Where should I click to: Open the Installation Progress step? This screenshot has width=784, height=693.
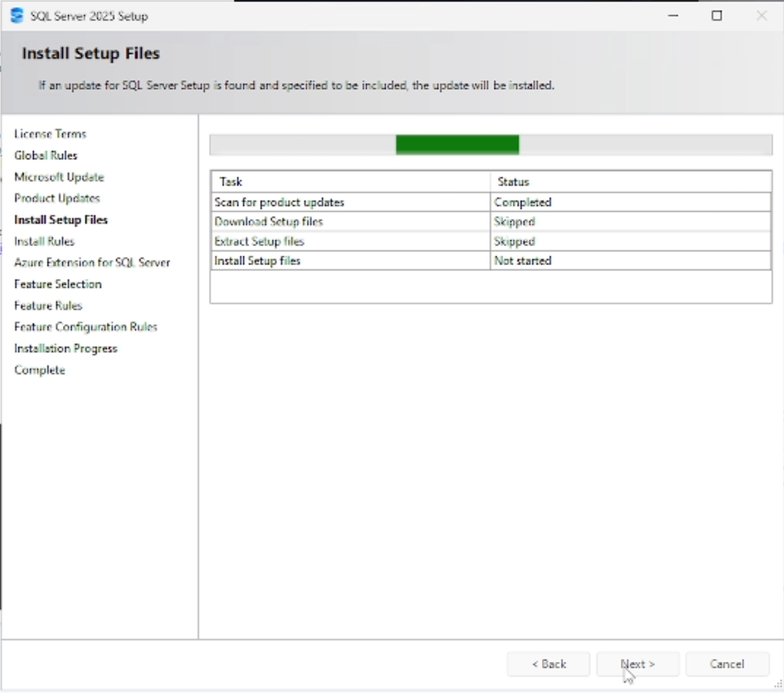click(x=65, y=348)
